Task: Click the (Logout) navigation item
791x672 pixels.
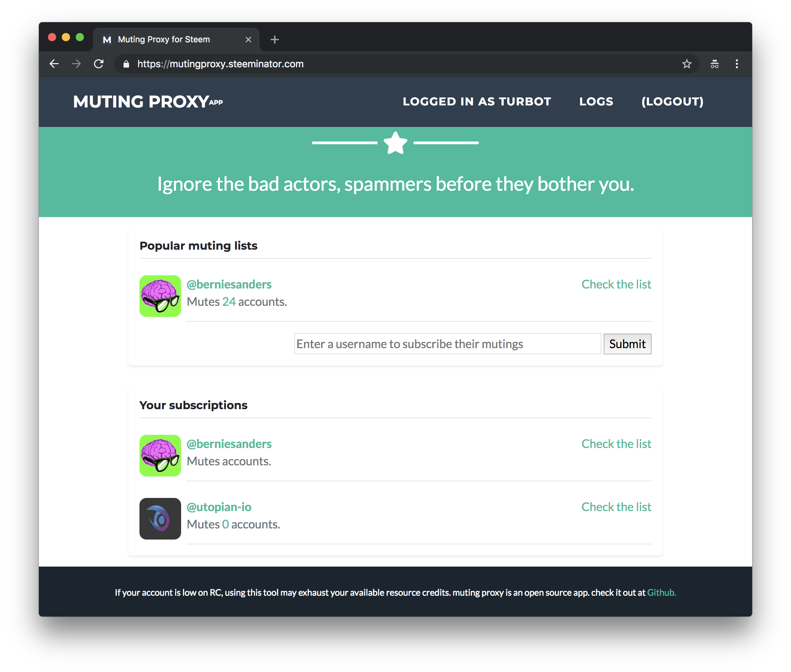Action: (672, 102)
